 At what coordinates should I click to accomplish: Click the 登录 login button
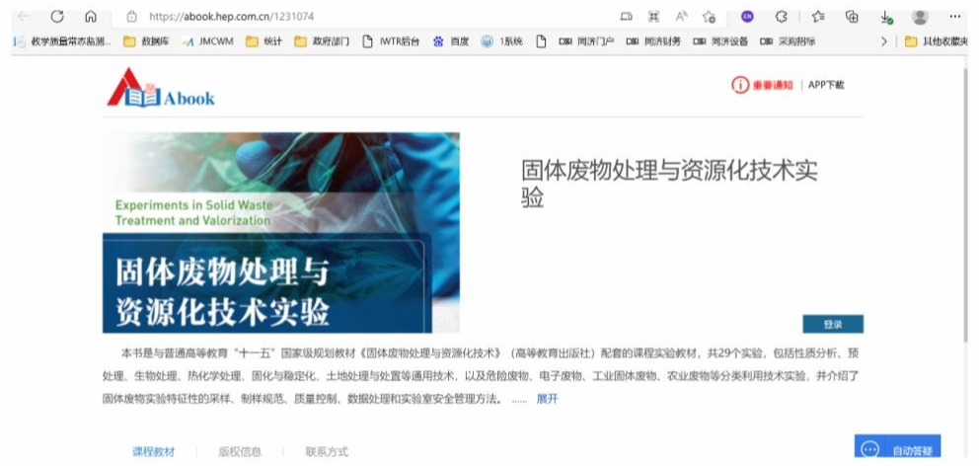(x=831, y=324)
